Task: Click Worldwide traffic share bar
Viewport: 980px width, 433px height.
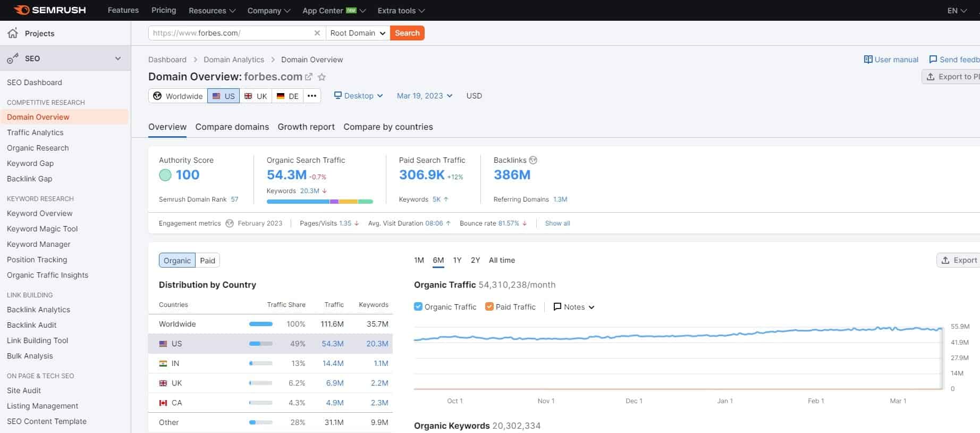Action: [x=261, y=324]
